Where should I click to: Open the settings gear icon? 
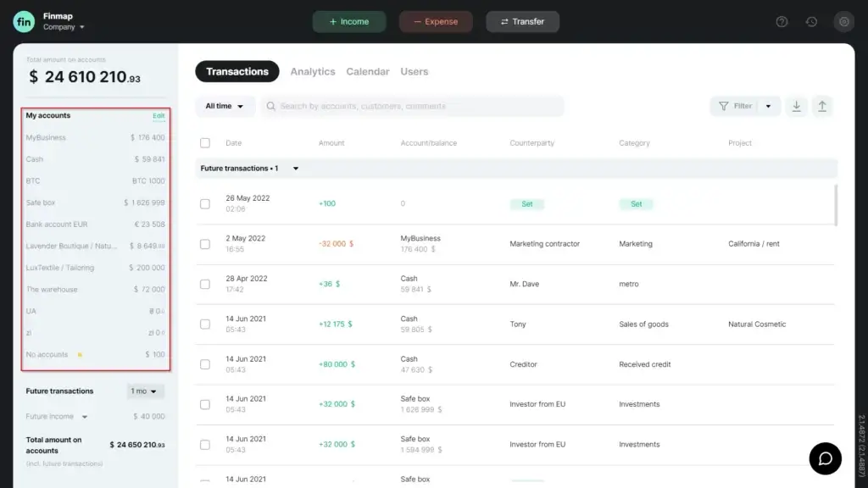point(843,21)
